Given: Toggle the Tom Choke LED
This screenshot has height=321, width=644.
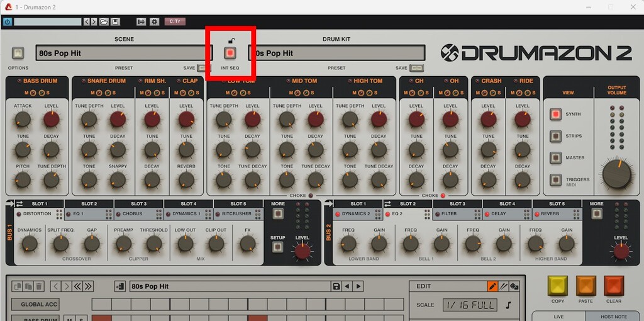Looking at the screenshot, I should [x=311, y=196].
